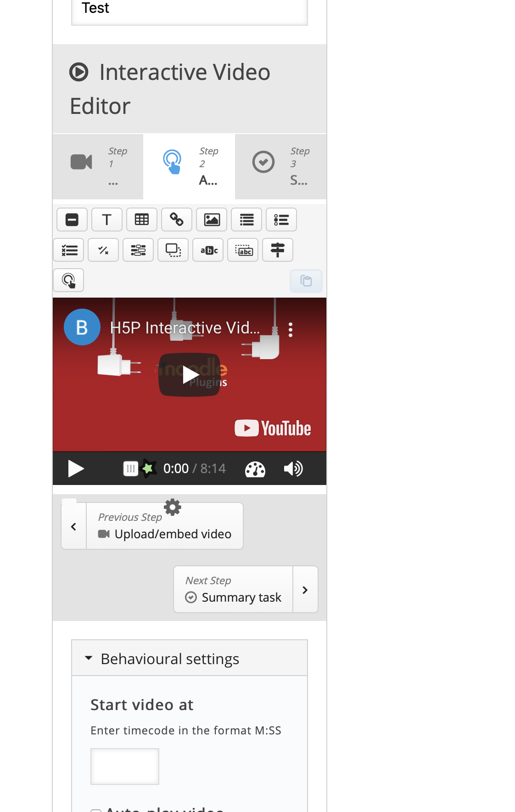Select the Multiple Choice tool

pos(68,250)
